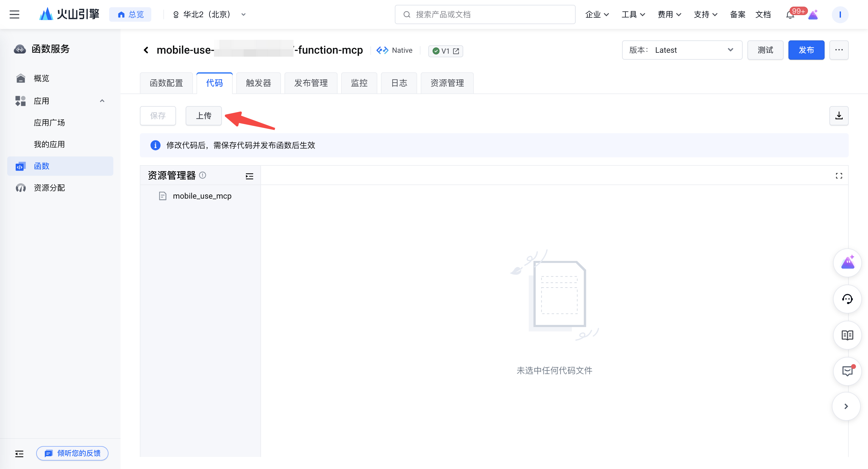Select the mobile_use_mcp file
This screenshot has width=868, height=469.
tap(202, 196)
